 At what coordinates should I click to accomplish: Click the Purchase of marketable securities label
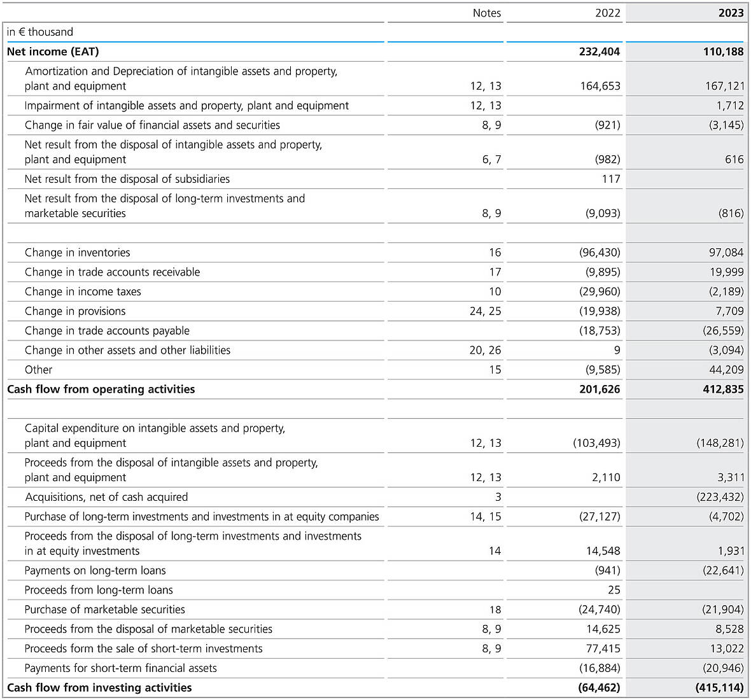[x=104, y=610]
